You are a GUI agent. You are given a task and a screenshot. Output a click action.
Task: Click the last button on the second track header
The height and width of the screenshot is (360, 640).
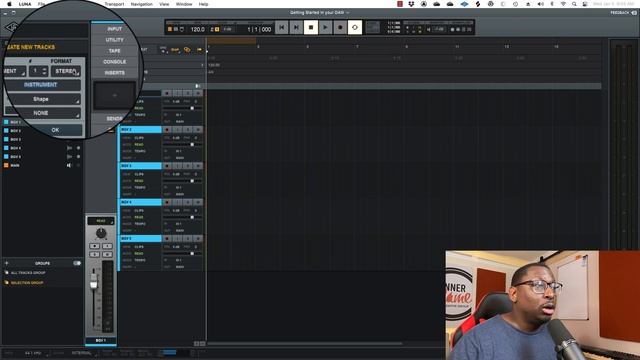pyautogui.click(x=198, y=130)
